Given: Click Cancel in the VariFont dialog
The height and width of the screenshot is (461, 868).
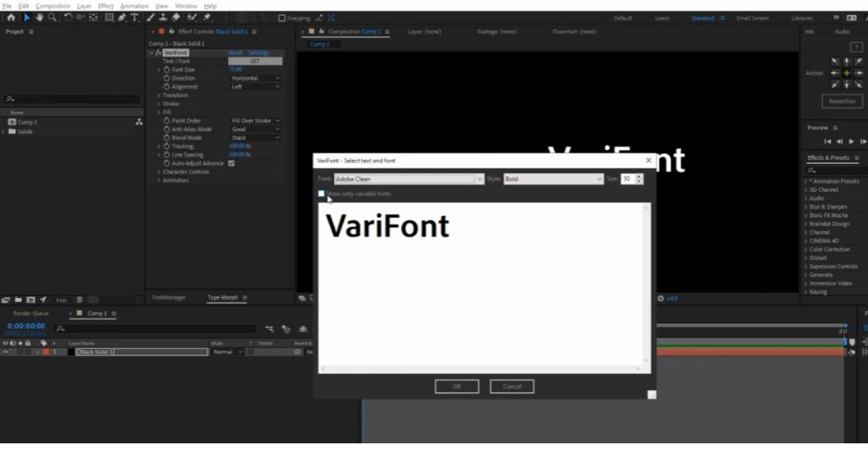Looking at the screenshot, I should (512, 386).
